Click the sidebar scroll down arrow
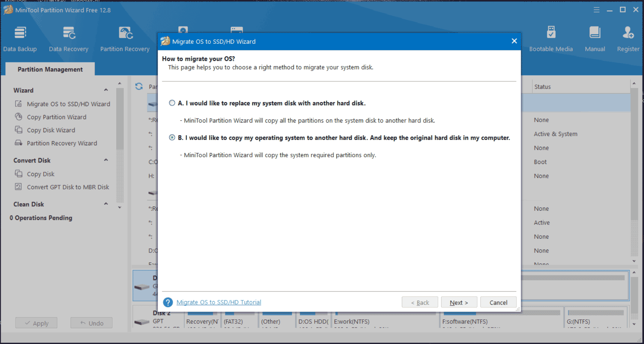 (120, 207)
